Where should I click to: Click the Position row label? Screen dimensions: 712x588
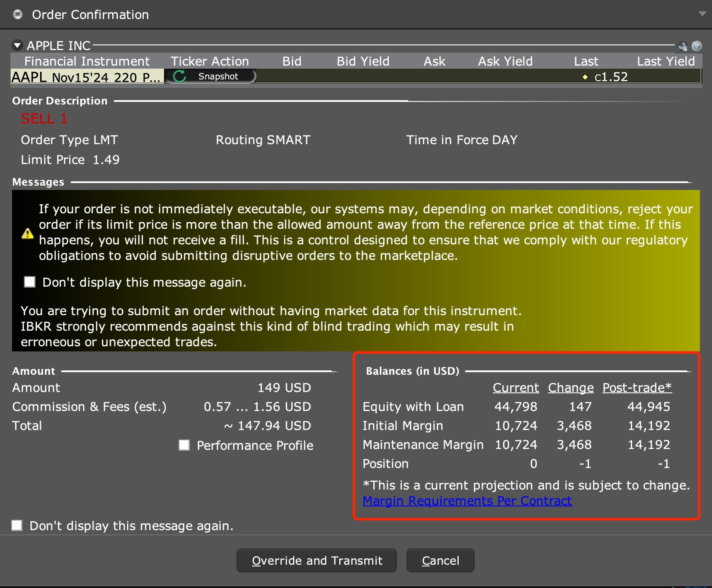click(385, 464)
